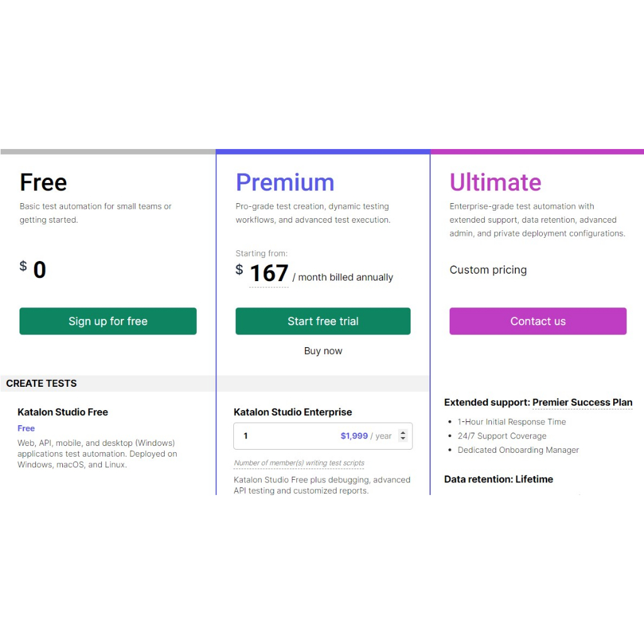Select the Ultimate plan heading
644x644 pixels.
point(495,182)
